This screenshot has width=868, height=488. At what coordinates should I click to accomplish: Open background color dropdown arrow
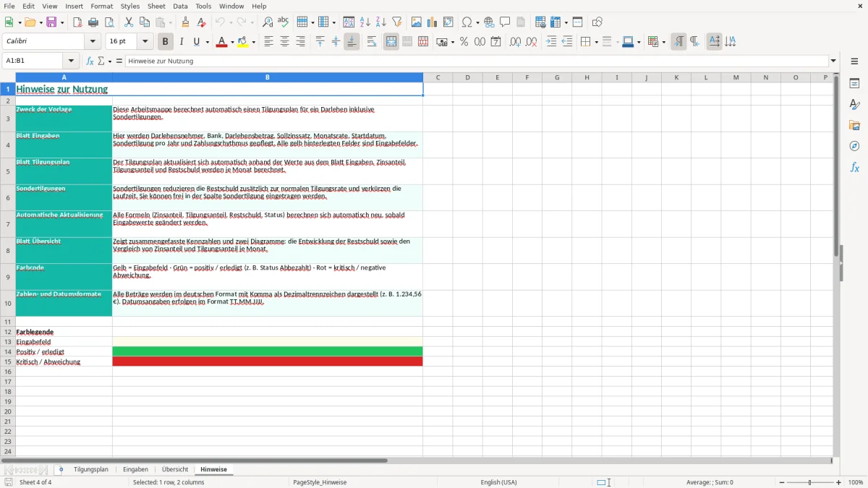coord(253,42)
